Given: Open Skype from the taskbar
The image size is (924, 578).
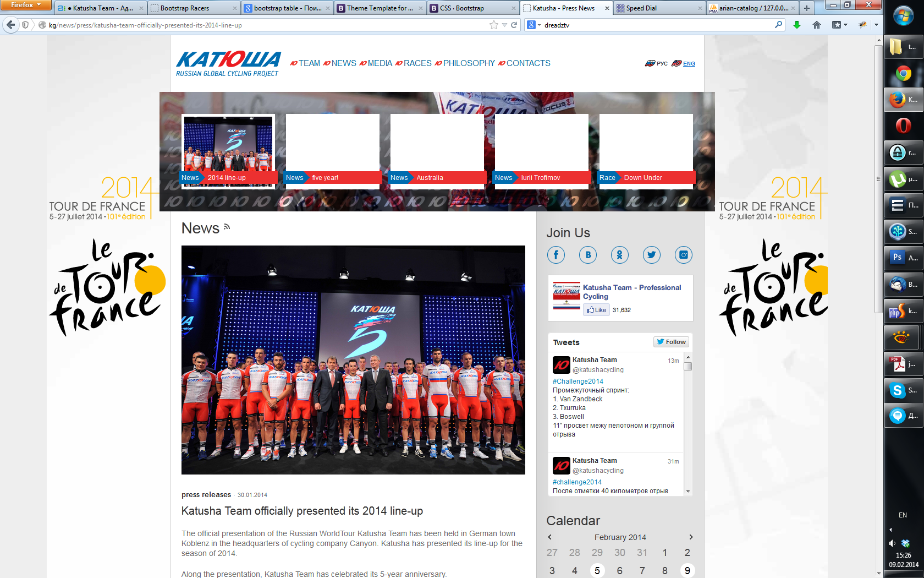Looking at the screenshot, I should [904, 390].
